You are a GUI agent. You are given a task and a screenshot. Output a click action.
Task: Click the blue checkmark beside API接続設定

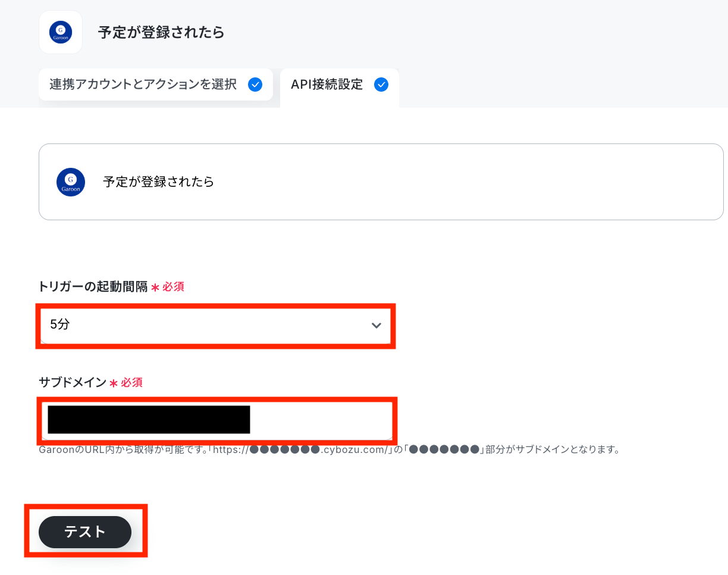click(381, 85)
